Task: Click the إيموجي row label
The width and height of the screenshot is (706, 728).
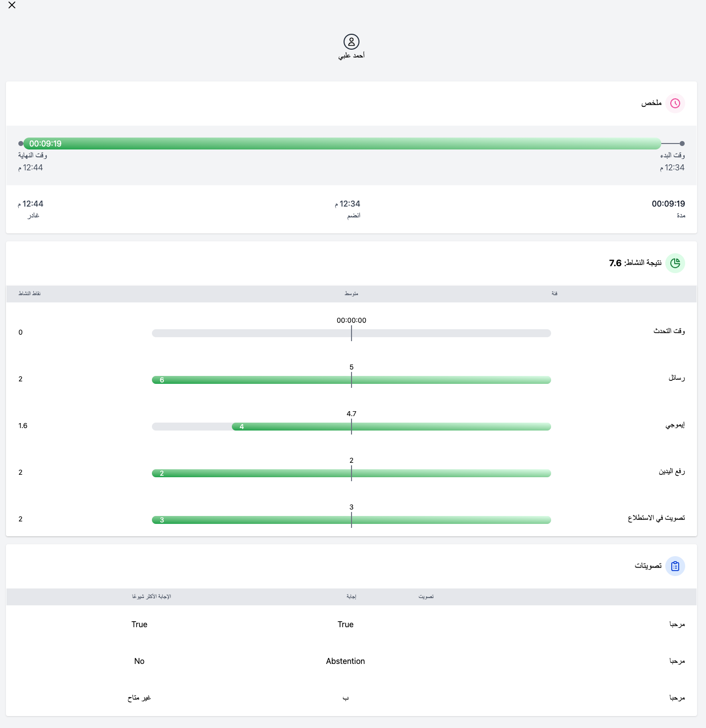Action: coord(675,425)
